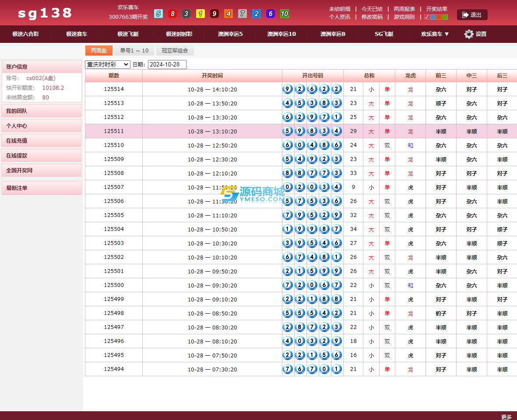Open 个人资讯 link
The image size is (517, 420).
pos(340,17)
